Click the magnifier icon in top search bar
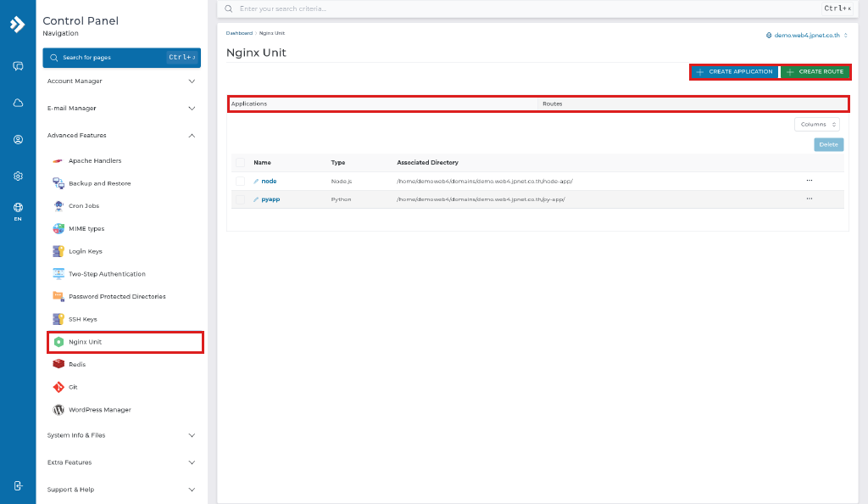The width and height of the screenshot is (868, 504). 229,8
